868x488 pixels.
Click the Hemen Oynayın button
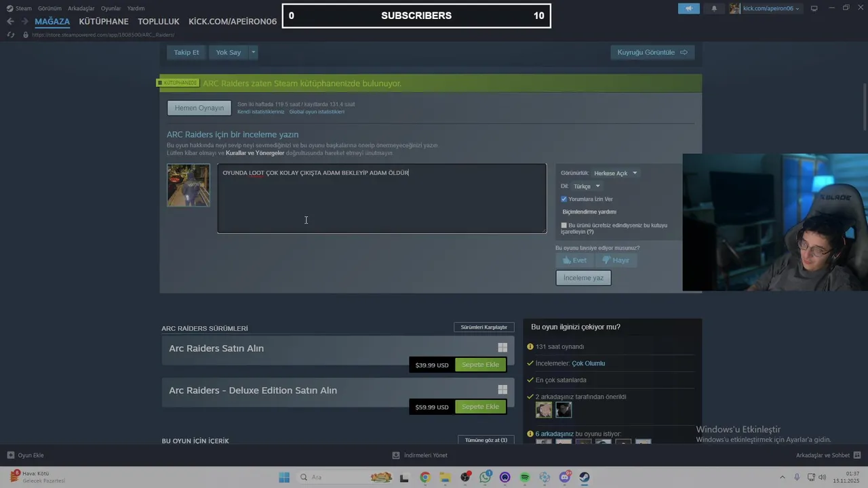tap(199, 108)
